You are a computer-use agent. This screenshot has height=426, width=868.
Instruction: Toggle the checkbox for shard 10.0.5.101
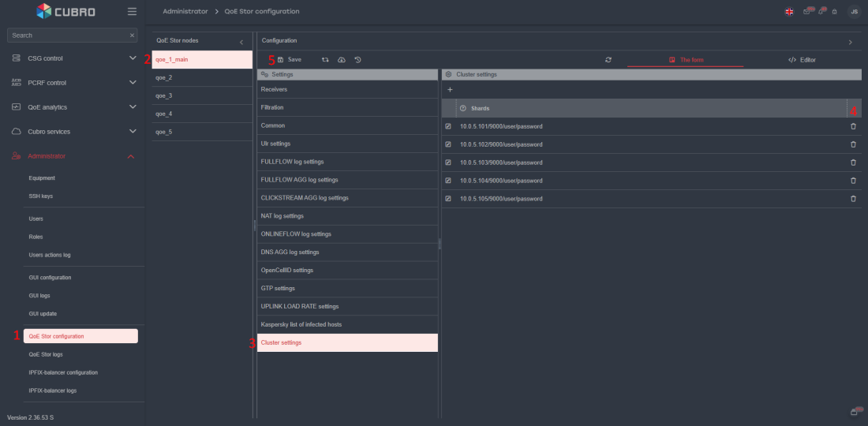coord(448,126)
